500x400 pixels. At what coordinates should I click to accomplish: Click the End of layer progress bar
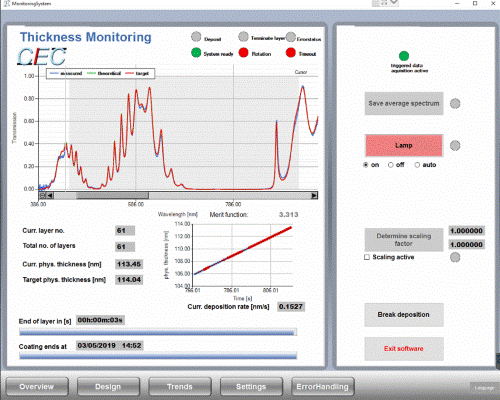tap(158, 332)
